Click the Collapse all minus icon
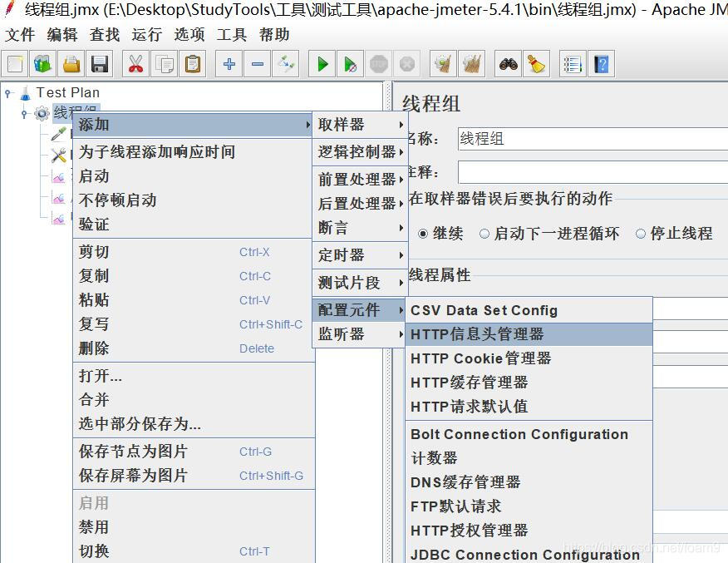The height and width of the screenshot is (563, 728). pyautogui.click(x=258, y=64)
